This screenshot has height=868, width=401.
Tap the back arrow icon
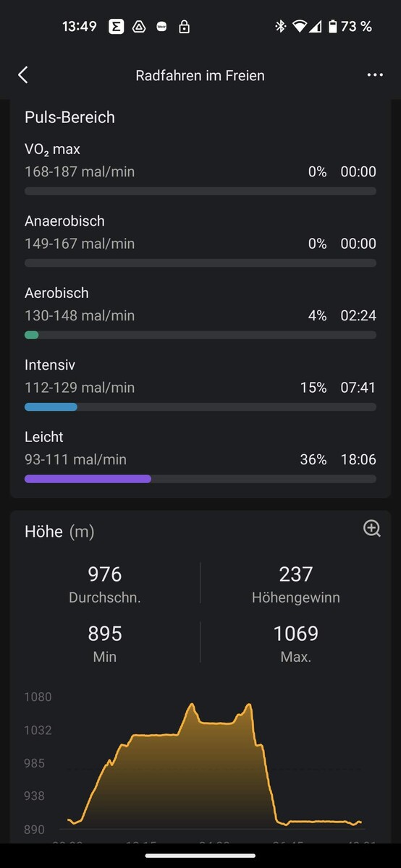pyautogui.click(x=23, y=75)
